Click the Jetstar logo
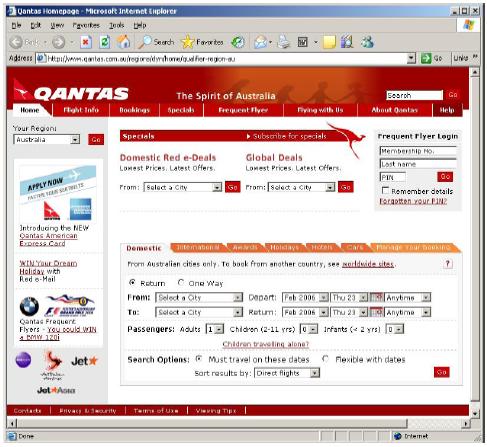This screenshot has width=487, height=447. (x=84, y=361)
